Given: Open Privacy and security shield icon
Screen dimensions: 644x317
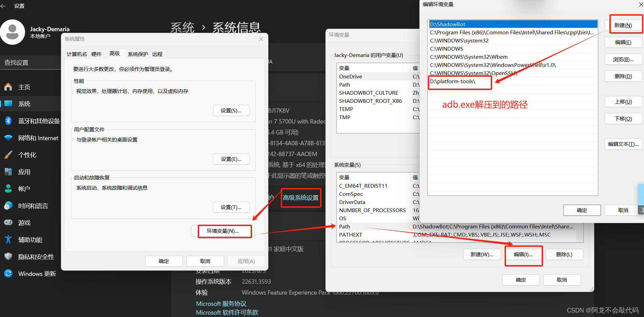Looking at the screenshot, I should tap(8, 257).
